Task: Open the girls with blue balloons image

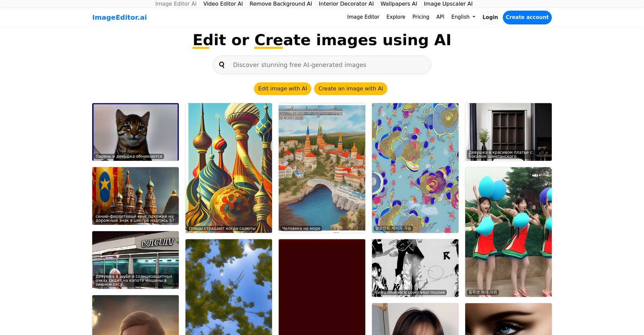Action: pyautogui.click(x=508, y=232)
